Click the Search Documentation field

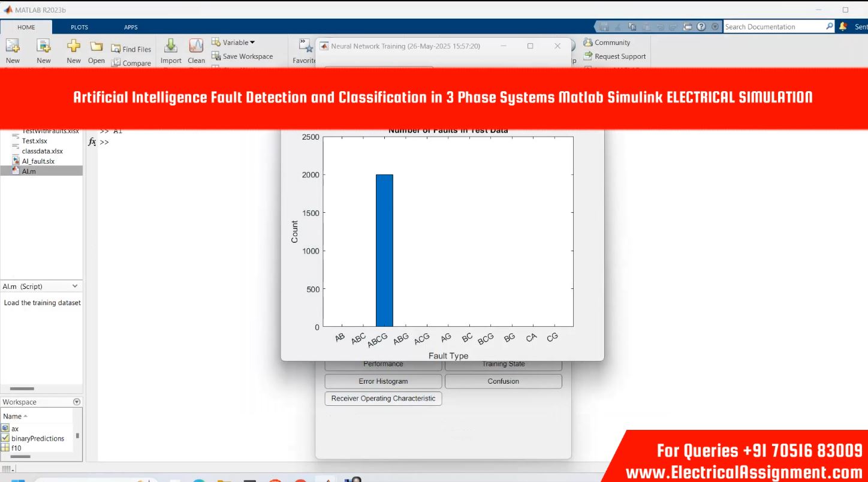[774, 26]
